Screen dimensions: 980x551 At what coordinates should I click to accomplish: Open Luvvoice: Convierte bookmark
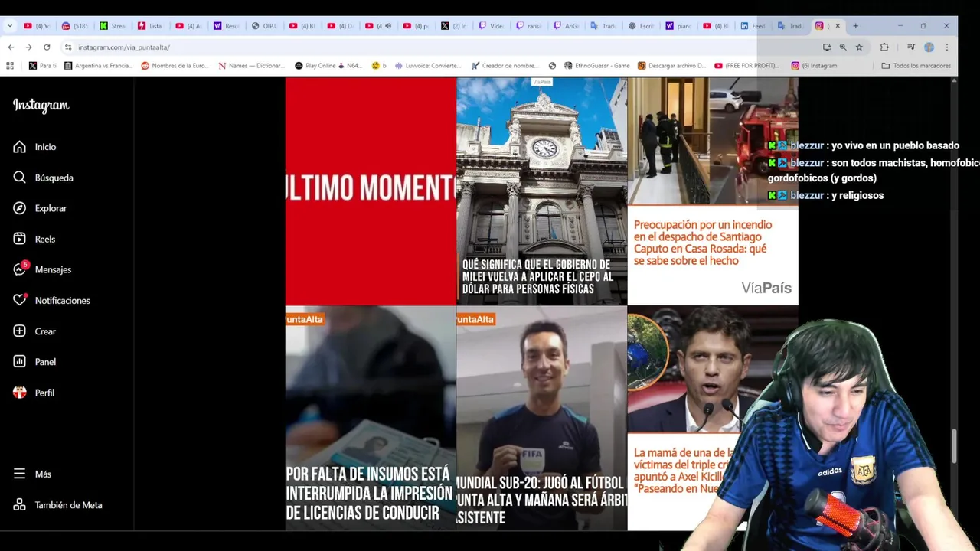(429, 66)
